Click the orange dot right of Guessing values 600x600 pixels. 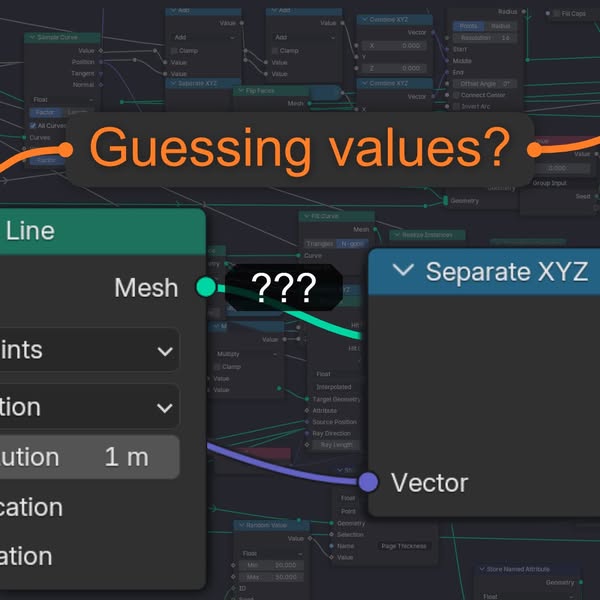[534, 149]
